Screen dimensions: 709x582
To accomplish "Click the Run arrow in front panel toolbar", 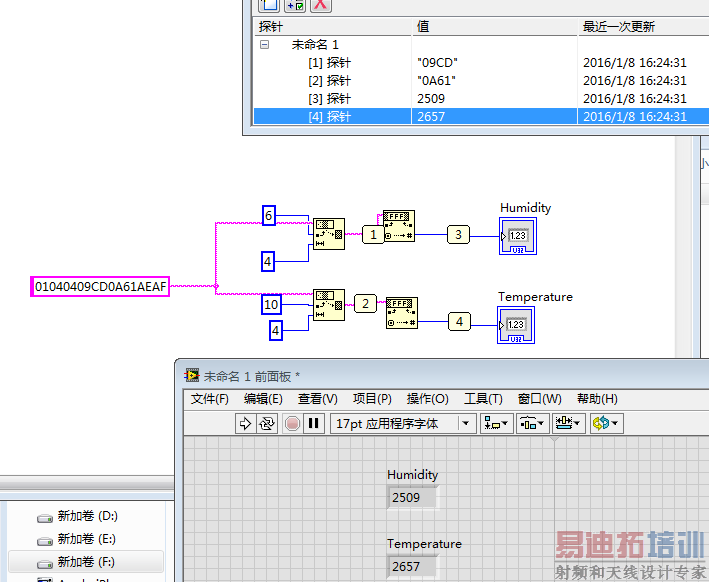I will (x=246, y=424).
